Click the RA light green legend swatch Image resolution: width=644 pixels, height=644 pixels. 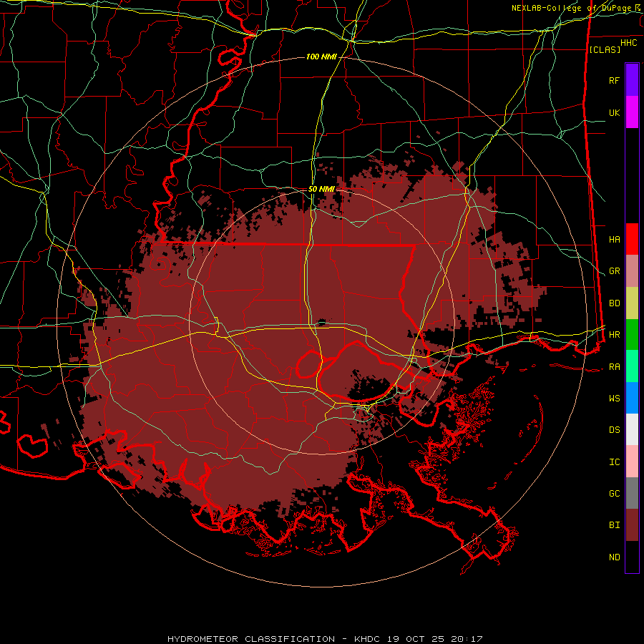[x=632, y=366]
